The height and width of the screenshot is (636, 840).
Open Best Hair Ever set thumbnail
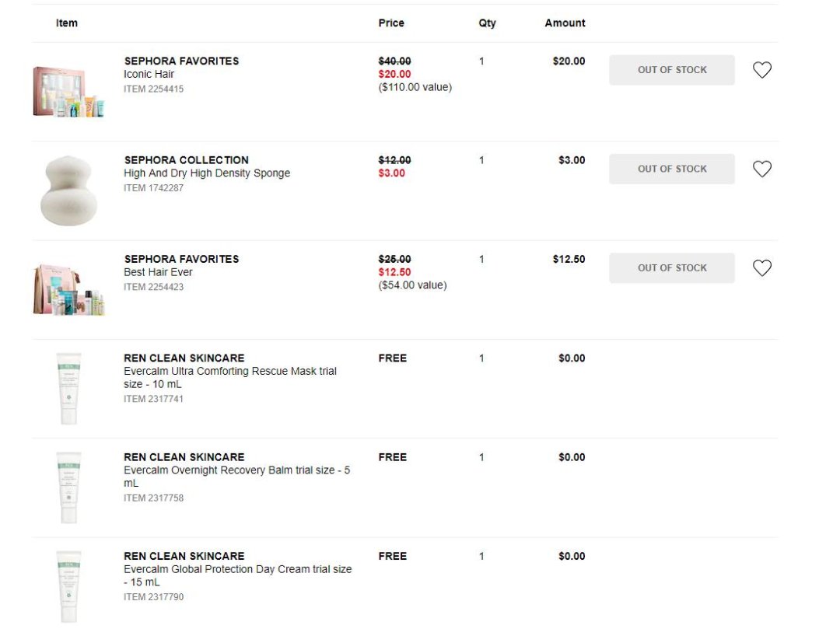point(68,290)
